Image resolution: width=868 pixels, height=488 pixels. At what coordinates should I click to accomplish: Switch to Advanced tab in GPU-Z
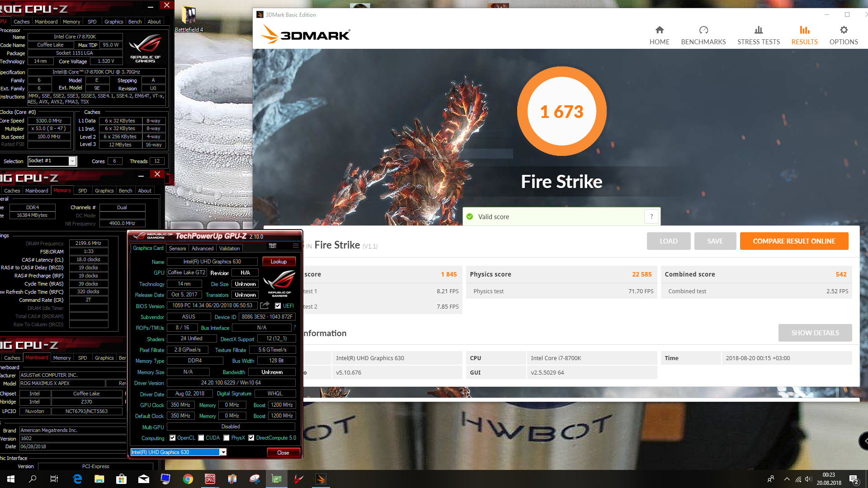[202, 249]
